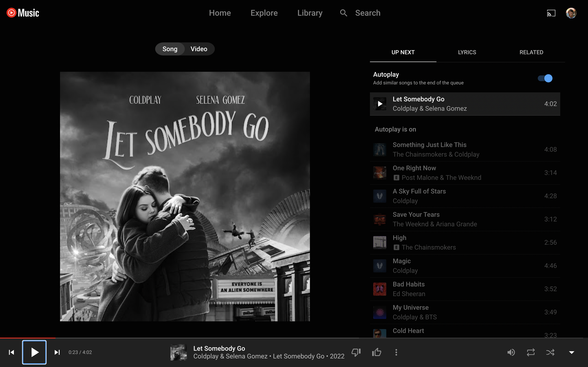Skip to the next track
Image resolution: width=588 pixels, height=367 pixels.
pos(57,352)
